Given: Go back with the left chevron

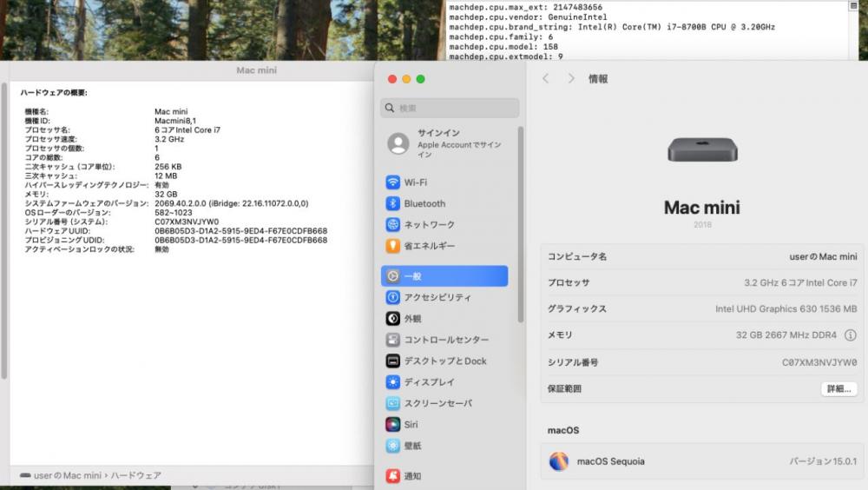Looking at the screenshot, I should tap(546, 79).
